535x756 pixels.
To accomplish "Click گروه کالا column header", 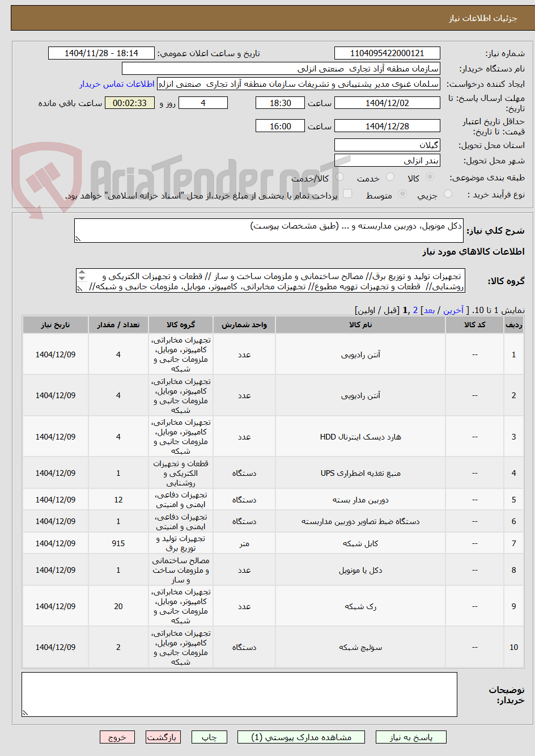I will [181, 324].
